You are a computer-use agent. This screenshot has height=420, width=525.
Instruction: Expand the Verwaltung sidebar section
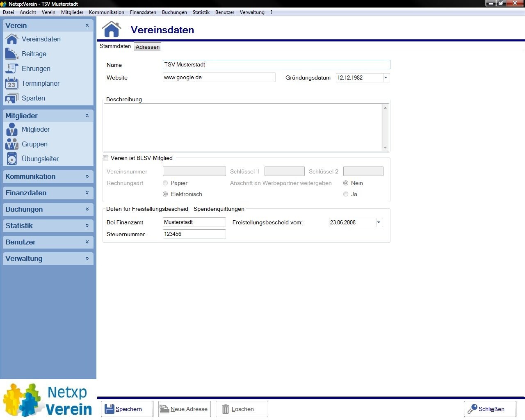[87, 258]
